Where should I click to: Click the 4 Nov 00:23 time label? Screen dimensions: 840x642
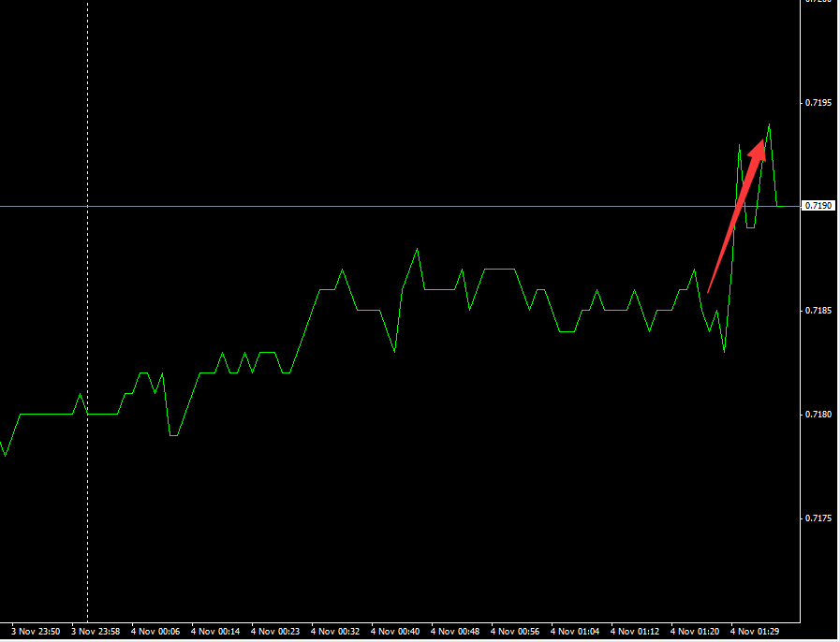coord(275,632)
